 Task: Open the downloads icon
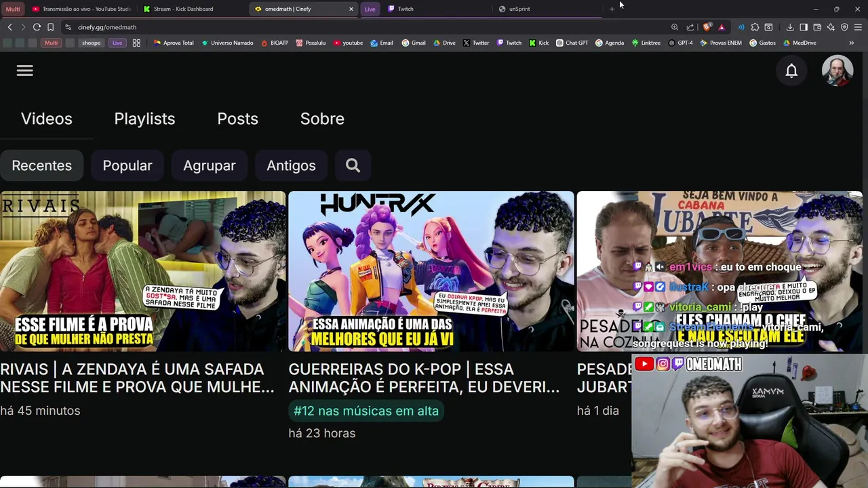tap(790, 27)
